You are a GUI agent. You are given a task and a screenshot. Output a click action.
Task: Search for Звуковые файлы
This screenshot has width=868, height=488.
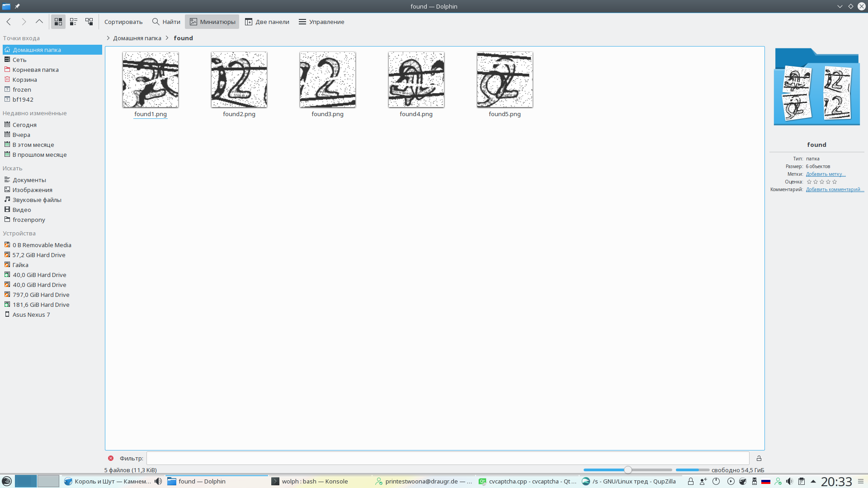pos(52,200)
